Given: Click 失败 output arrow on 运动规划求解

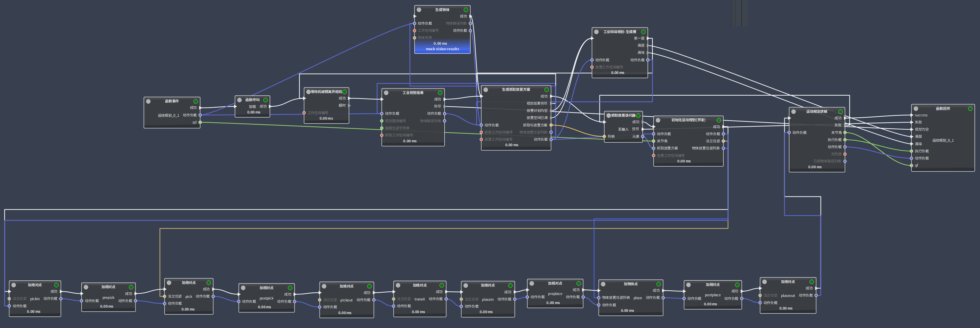Looking at the screenshot, I should (x=845, y=125).
